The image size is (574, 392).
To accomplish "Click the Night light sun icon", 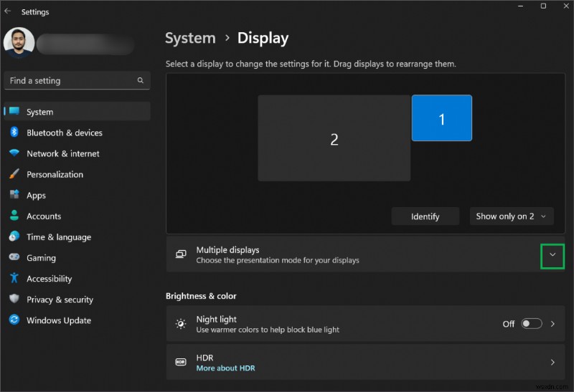I will pyautogui.click(x=181, y=324).
